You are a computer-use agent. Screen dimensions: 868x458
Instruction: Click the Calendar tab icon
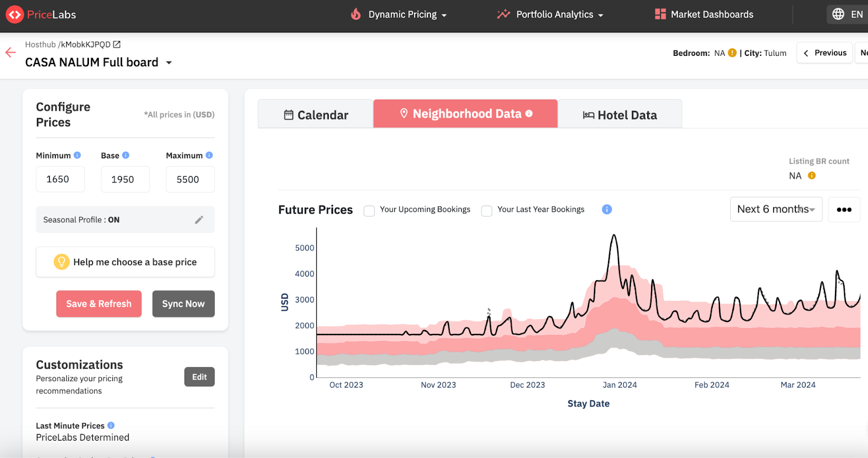click(289, 115)
